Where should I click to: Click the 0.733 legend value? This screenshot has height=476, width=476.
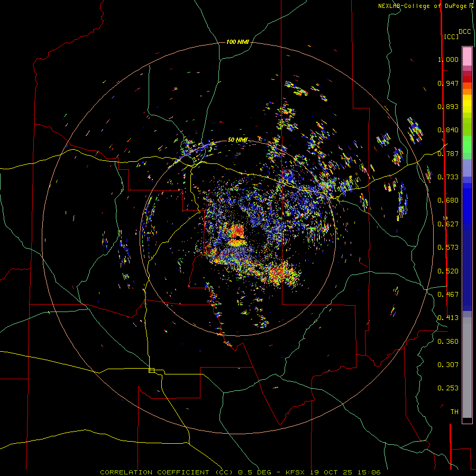coord(448,177)
